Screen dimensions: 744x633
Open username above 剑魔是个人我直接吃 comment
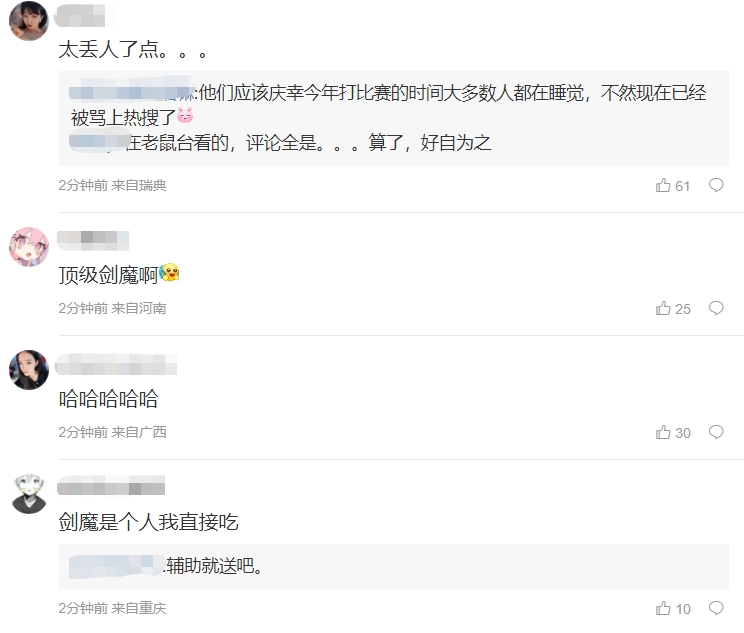tap(111, 487)
